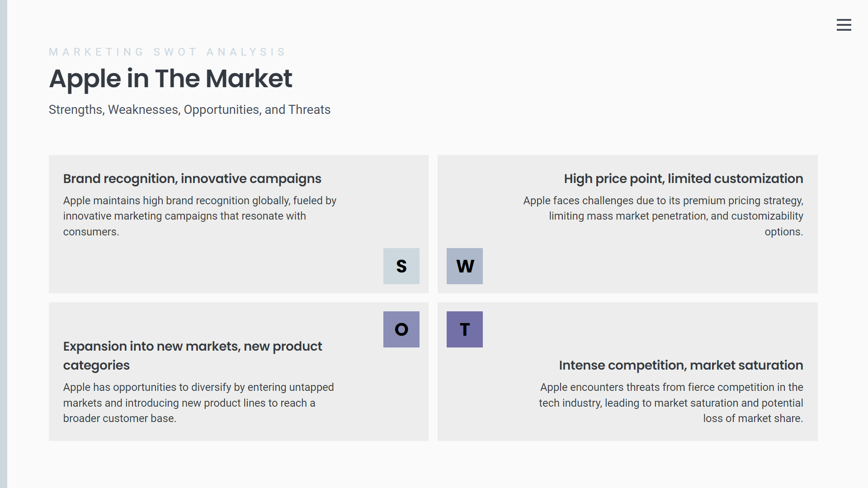868x488 pixels.
Task: Select the O opportunities badge
Action: 401,329
